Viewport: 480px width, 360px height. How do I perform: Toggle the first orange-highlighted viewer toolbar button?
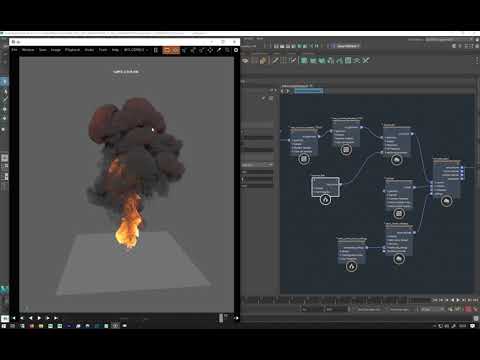(x=167, y=50)
